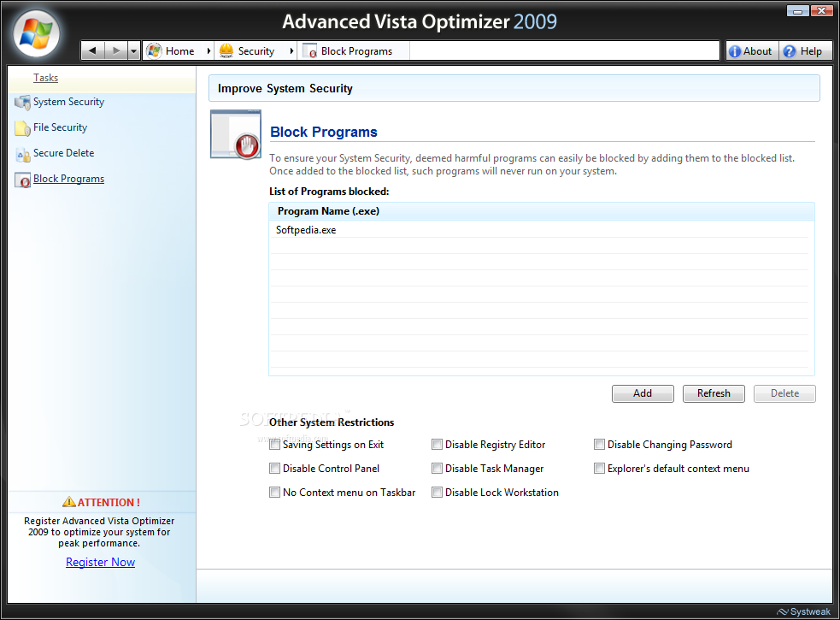Click the Security breadcrumb helmet icon
The height and width of the screenshot is (620, 840).
(226, 51)
